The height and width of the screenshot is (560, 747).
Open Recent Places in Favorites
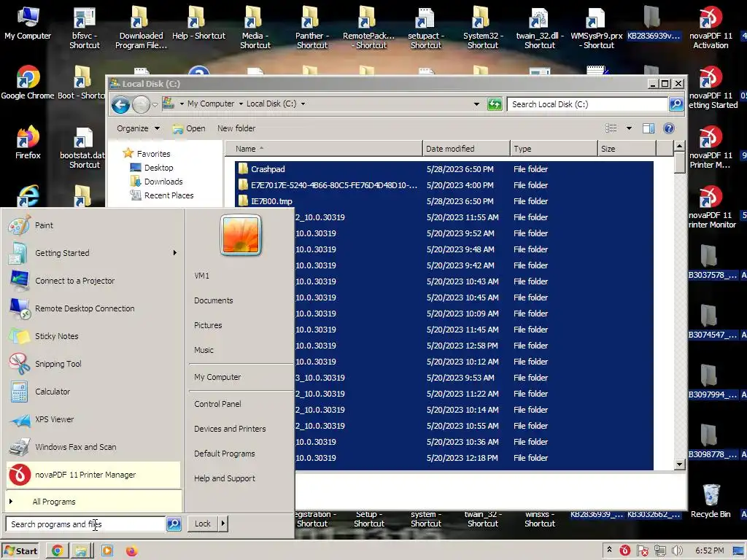tap(162, 195)
